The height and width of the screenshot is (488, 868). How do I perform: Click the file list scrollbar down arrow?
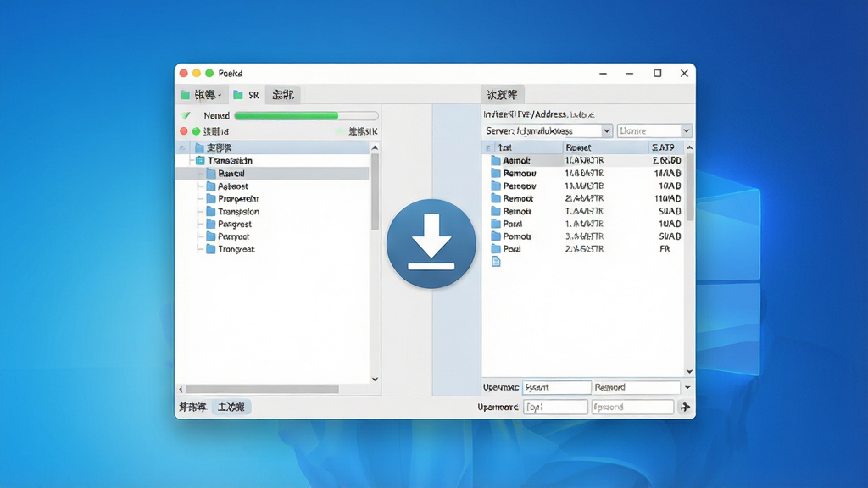[x=689, y=372]
